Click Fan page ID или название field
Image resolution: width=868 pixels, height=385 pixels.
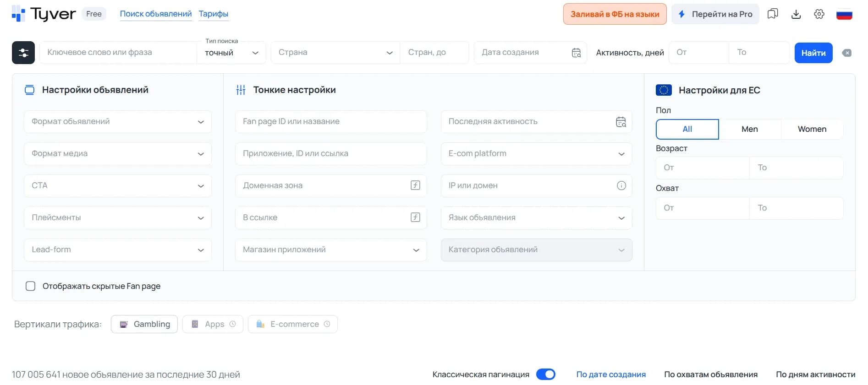point(331,122)
